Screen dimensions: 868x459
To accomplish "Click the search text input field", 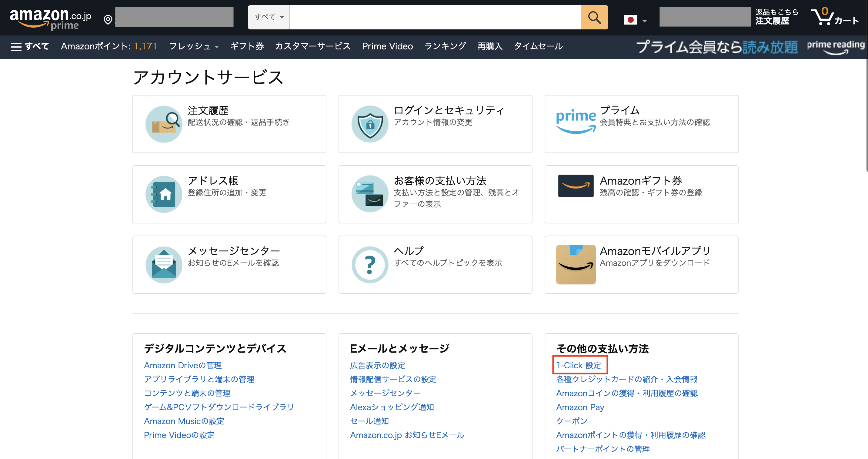I will click(x=435, y=17).
